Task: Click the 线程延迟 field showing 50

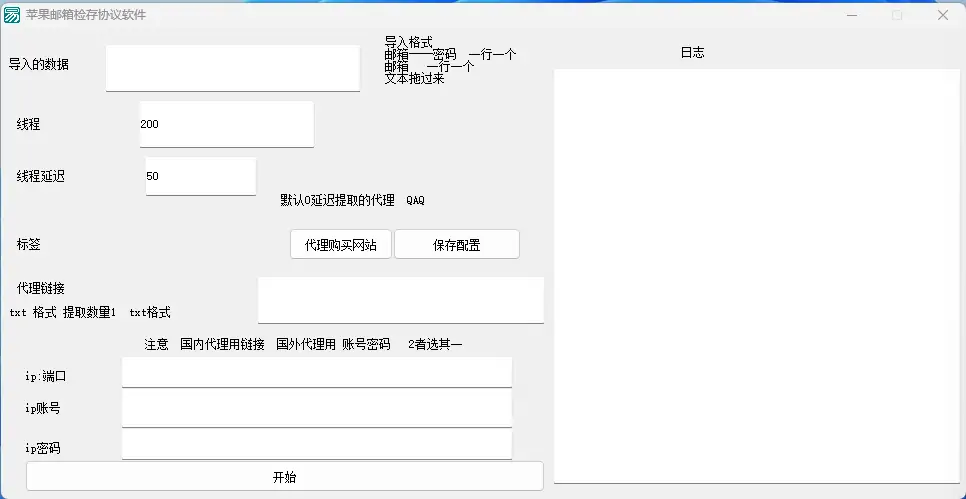Action: [x=201, y=176]
